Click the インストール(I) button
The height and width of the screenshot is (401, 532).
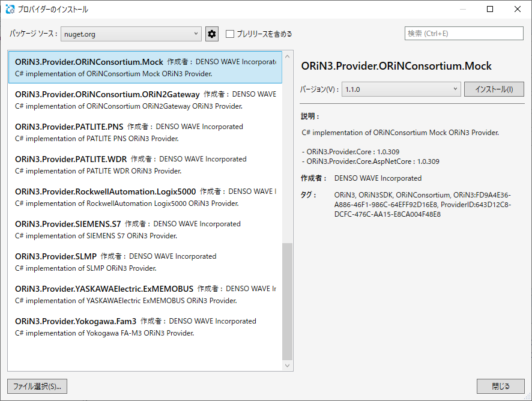(x=494, y=89)
